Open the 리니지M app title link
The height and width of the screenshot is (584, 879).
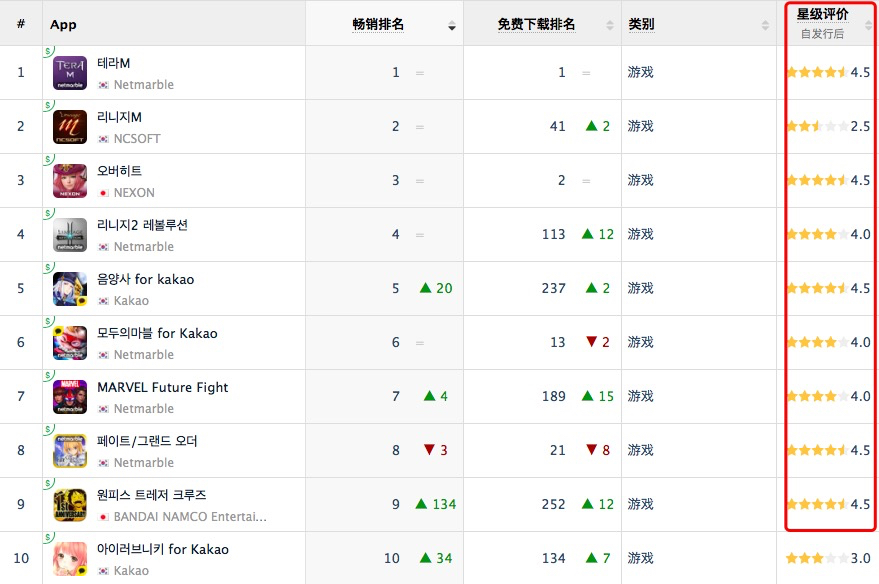point(119,117)
